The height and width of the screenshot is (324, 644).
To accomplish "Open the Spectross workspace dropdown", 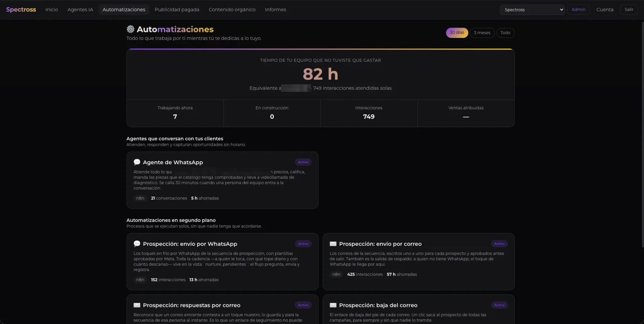I will [532, 10].
